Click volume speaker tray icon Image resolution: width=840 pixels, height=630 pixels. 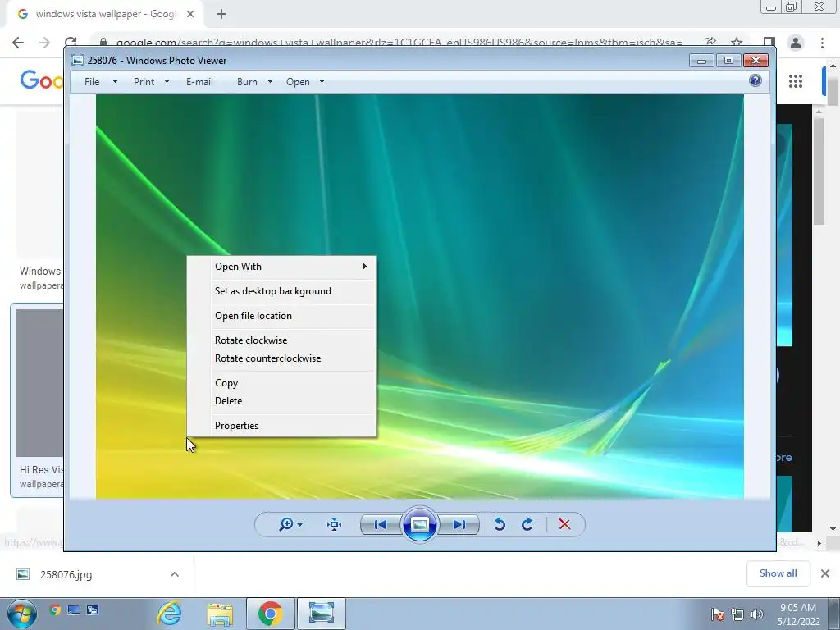point(756,614)
